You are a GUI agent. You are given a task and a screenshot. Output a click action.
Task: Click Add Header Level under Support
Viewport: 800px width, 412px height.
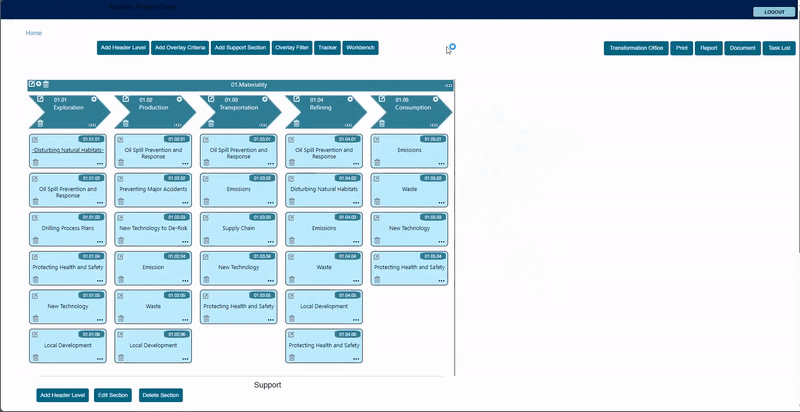tap(62, 395)
